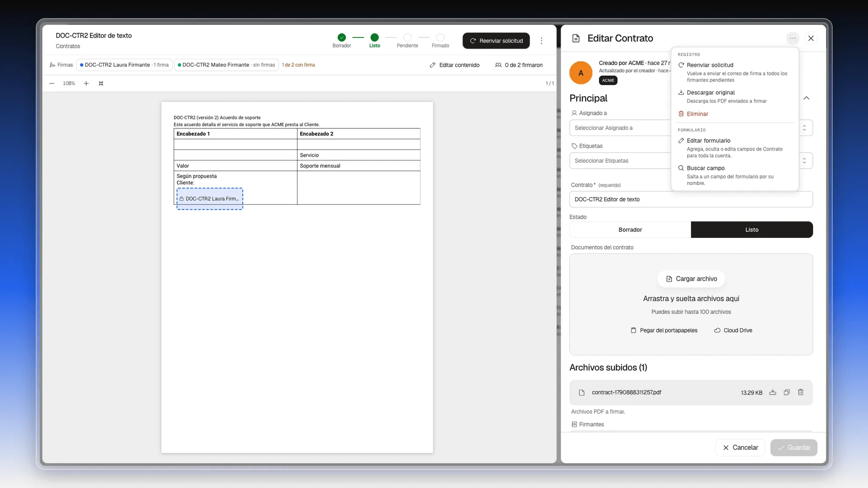
Task: Close the Editar Contrato panel
Action: 811,38
